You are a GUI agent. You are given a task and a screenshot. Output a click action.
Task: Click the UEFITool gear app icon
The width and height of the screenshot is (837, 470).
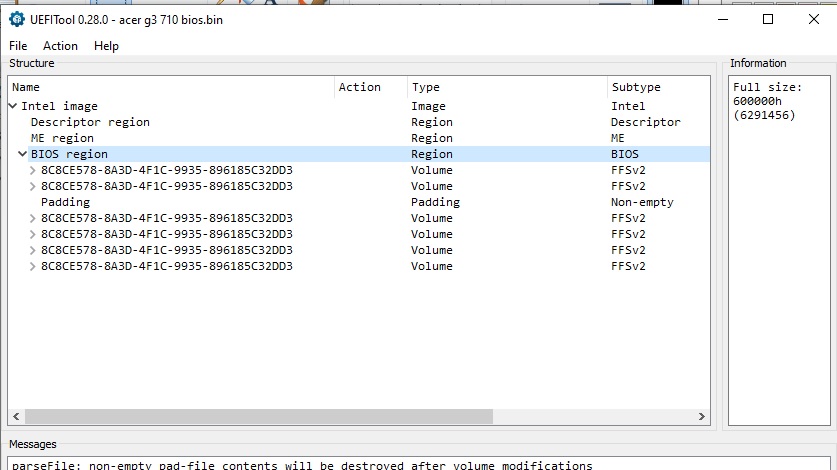[17, 19]
